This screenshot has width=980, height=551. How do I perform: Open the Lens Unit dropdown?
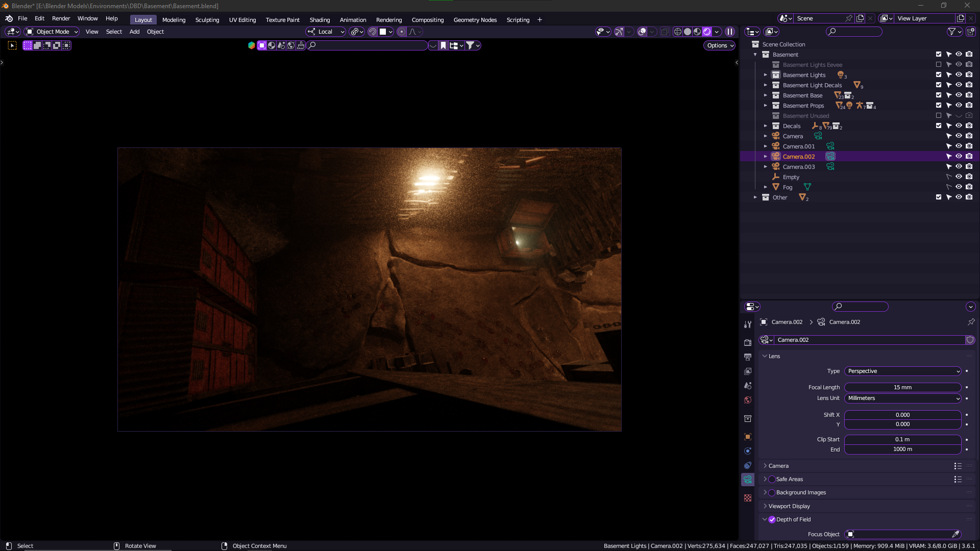[902, 398]
